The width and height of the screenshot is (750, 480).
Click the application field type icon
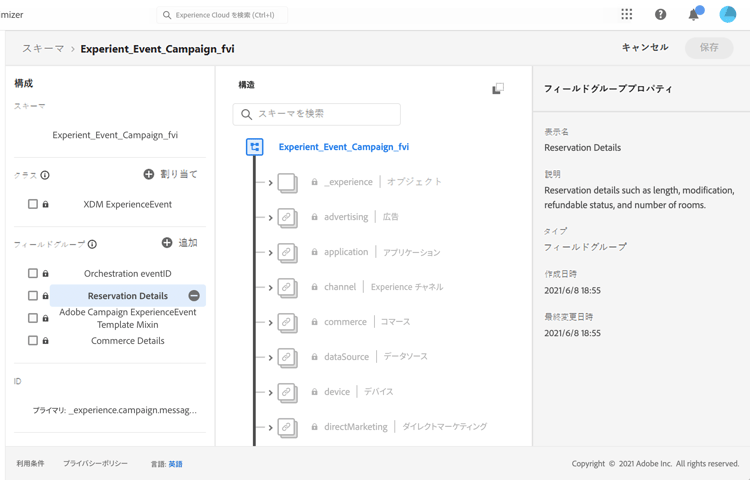(287, 252)
